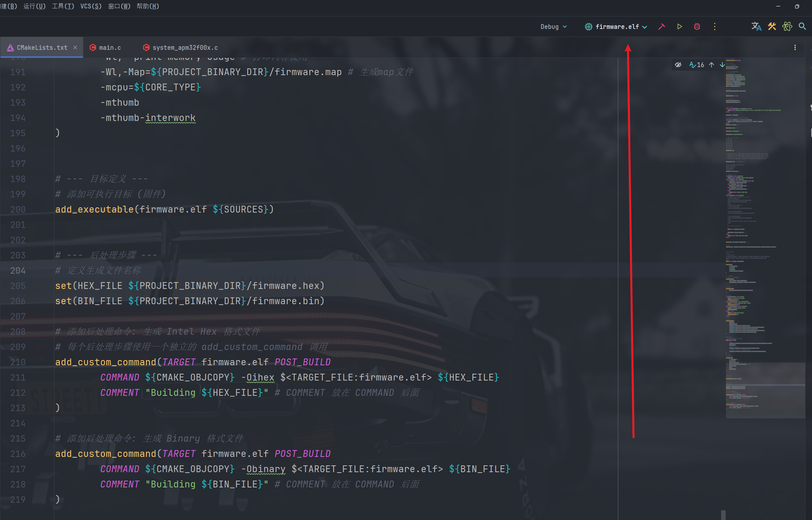
Task: Click the code minimap viewport region
Action: click(765, 390)
